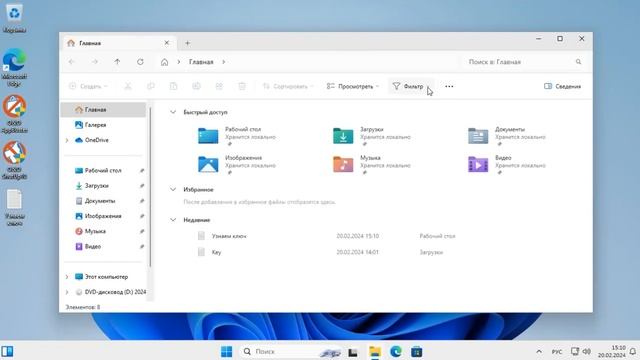Expand Этот компьютер tree node

(x=67, y=277)
